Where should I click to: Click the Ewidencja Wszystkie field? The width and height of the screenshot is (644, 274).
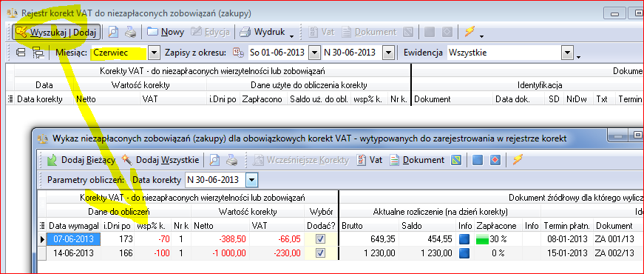504,53
